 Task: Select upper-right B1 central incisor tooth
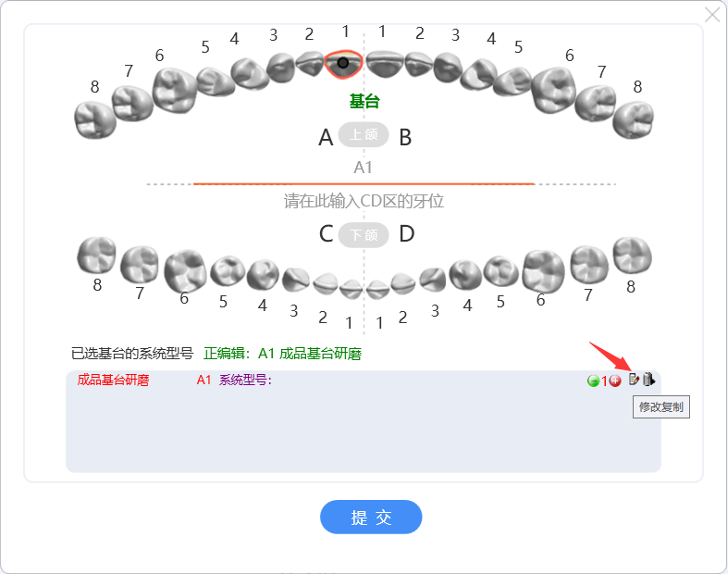pyautogui.click(x=385, y=64)
